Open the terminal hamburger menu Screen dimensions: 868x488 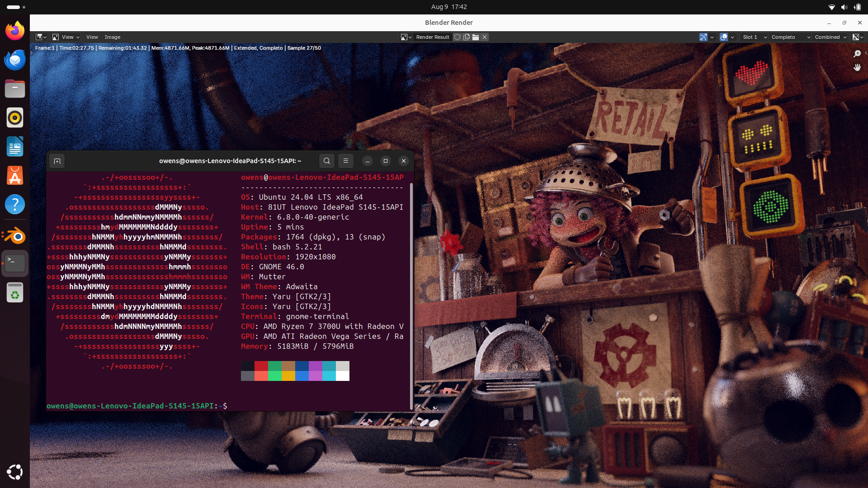(346, 161)
